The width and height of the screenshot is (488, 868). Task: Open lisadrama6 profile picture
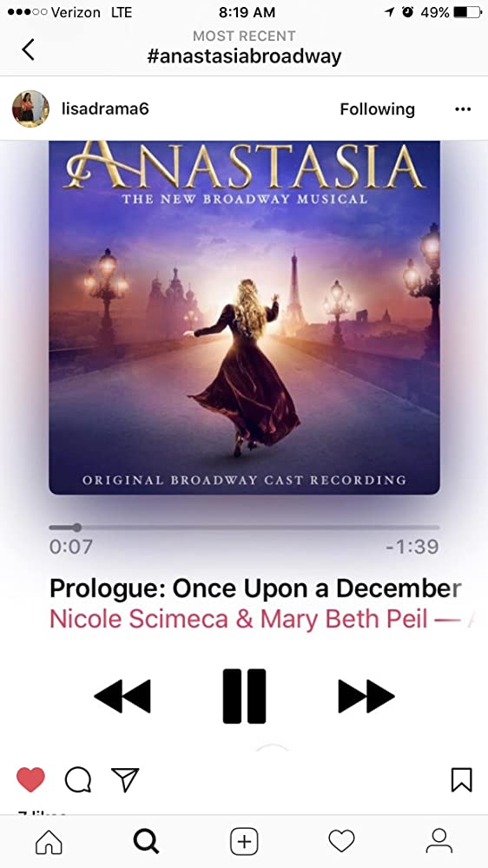[x=30, y=108]
